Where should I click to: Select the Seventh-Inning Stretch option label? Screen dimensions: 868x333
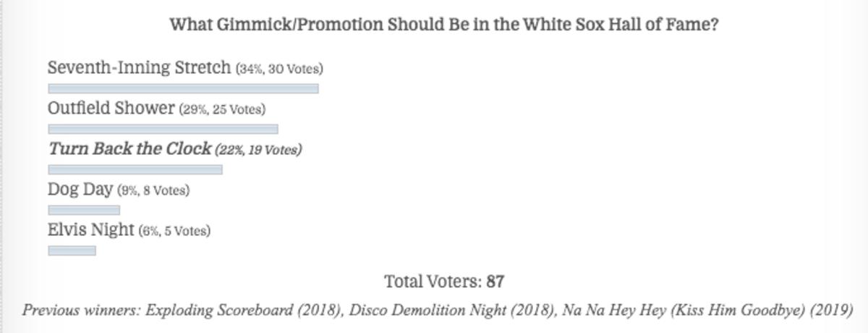[140, 68]
